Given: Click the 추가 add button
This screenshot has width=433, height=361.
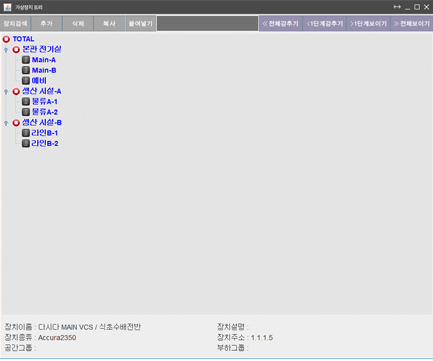Looking at the screenshot, I should pos(47,24).
